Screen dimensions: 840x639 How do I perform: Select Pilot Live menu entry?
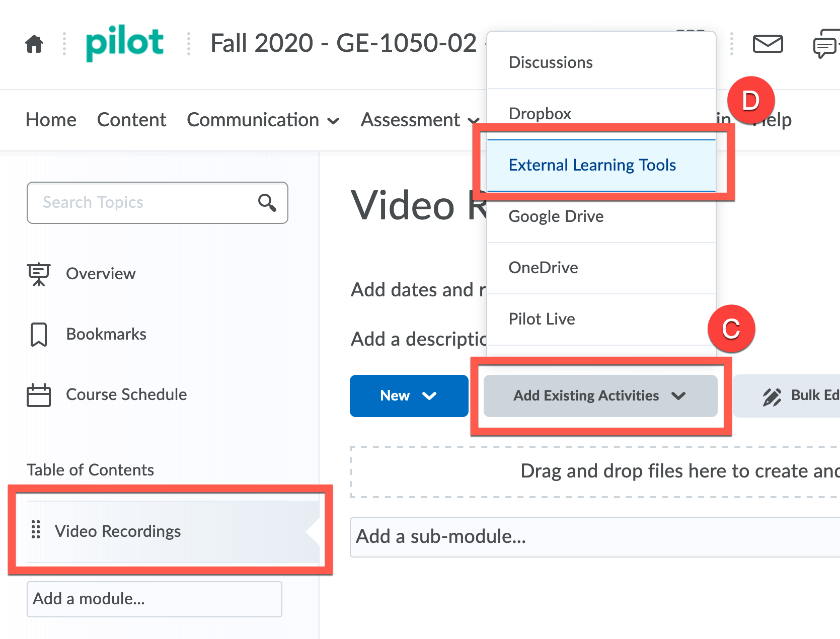542,319
